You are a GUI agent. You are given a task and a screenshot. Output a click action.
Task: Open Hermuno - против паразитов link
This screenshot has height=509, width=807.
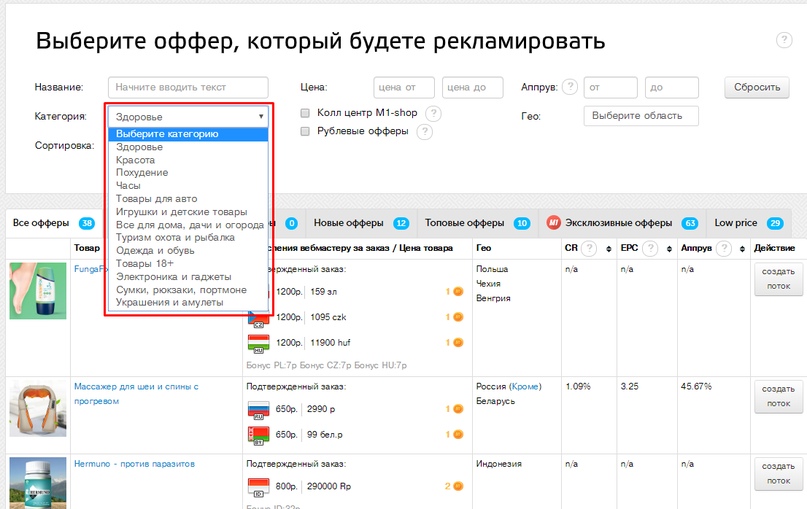pyautogui.click(x=134, y=464)
